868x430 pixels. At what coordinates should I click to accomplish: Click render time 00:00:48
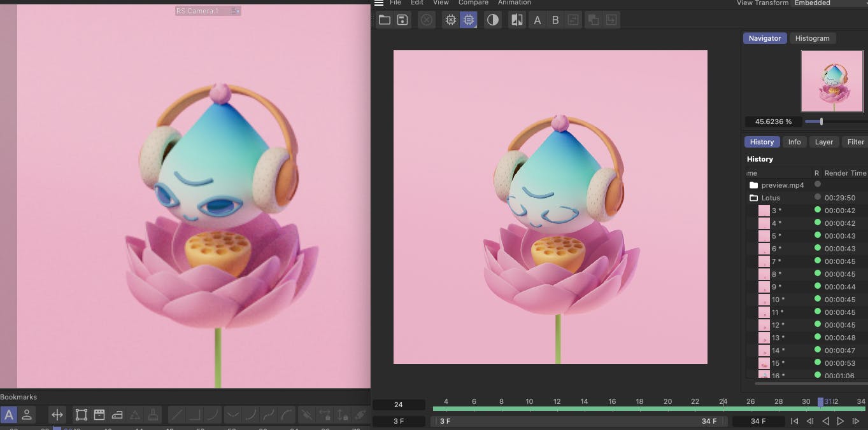[840, 338]
